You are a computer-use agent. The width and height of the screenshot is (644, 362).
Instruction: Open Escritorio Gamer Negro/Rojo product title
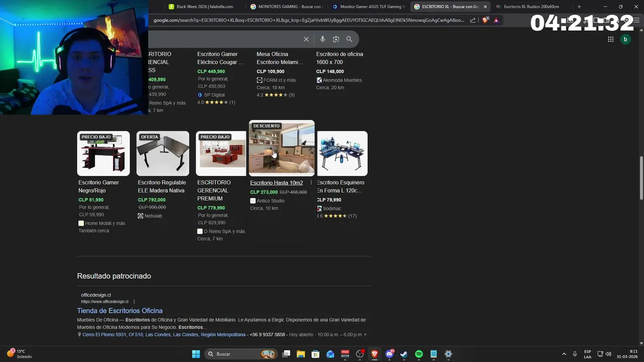[99, 187]
